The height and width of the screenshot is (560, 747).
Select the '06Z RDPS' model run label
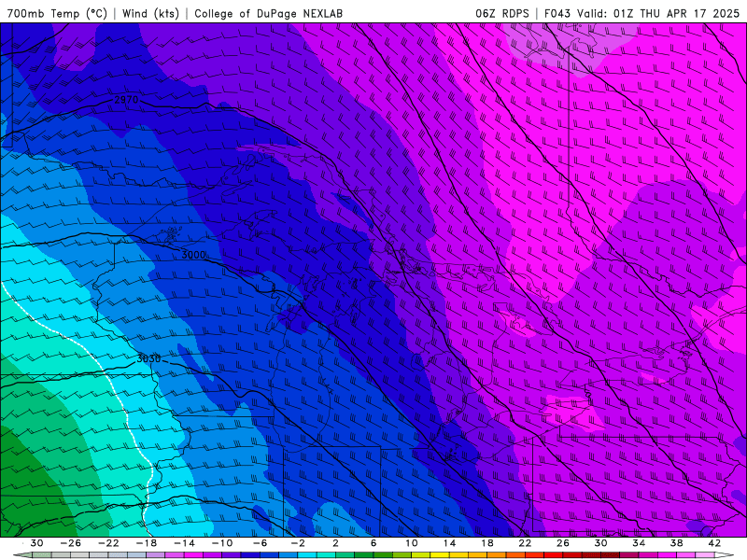(x=502, y=13)
